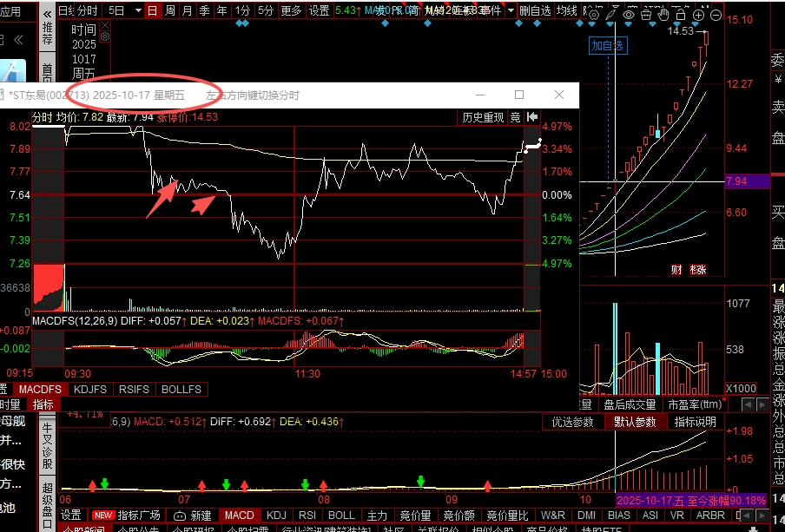Screen dimensions: 785x532
Task: Select the BIAS indicator
Action: 619,515
